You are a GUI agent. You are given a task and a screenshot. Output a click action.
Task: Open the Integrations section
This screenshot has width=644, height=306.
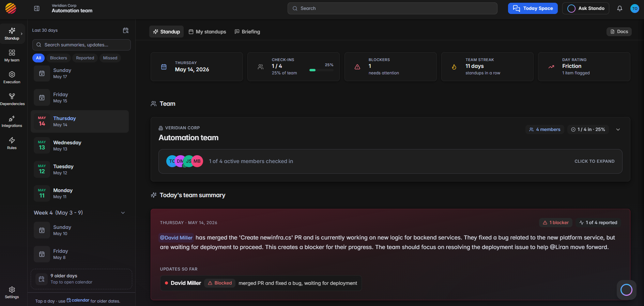12,121
